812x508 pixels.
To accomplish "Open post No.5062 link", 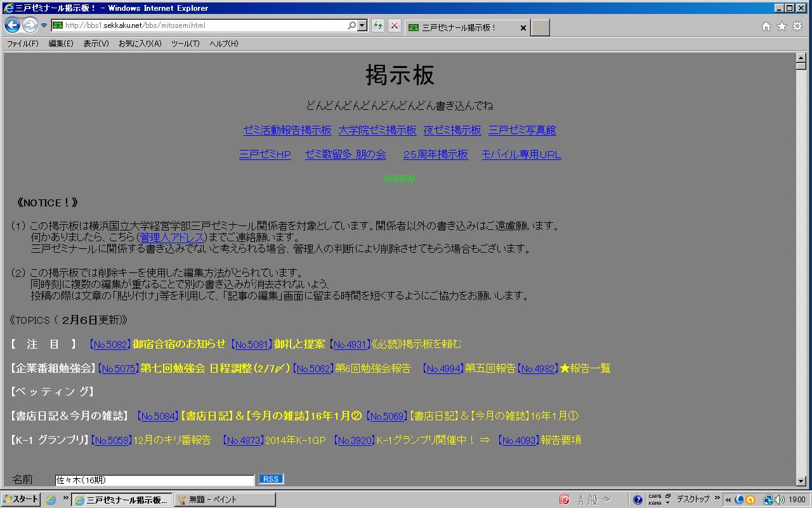I will coord(313,368).
